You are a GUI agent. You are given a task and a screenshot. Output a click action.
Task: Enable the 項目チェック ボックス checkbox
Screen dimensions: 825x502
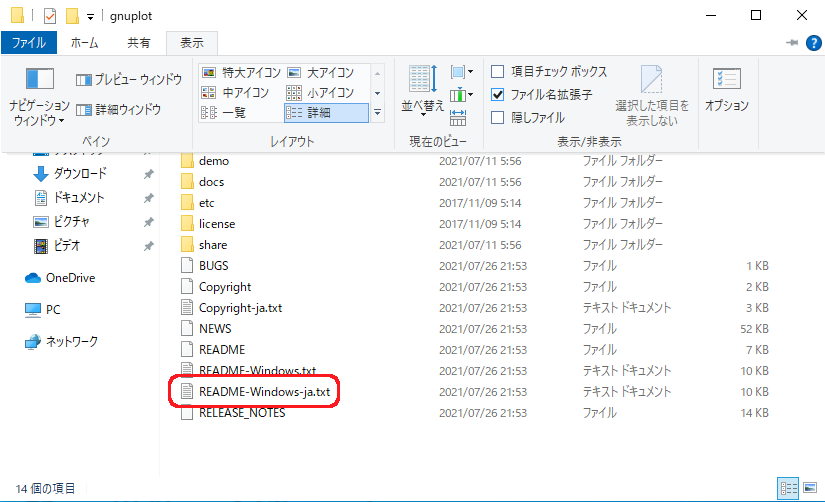click(498, 72)
